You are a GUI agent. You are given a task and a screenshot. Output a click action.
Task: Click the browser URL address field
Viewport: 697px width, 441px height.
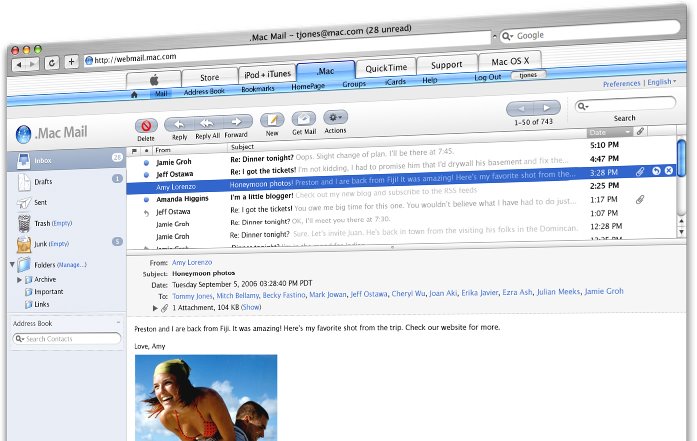pos(288,49)
